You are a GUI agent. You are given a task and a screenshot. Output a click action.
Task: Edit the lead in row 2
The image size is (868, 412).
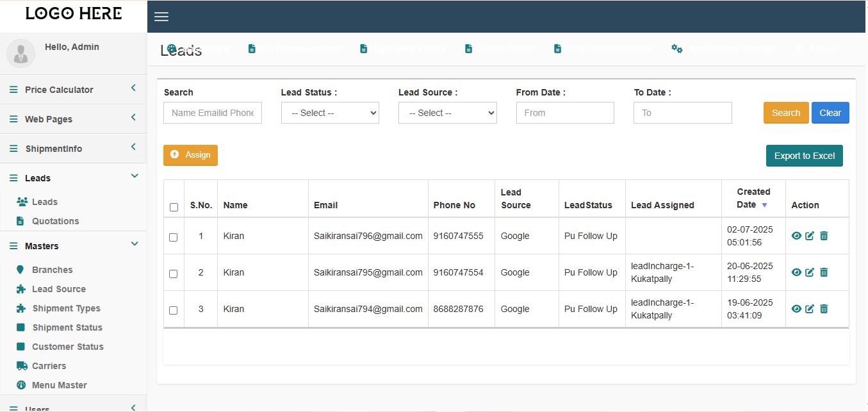pos(810,272)
